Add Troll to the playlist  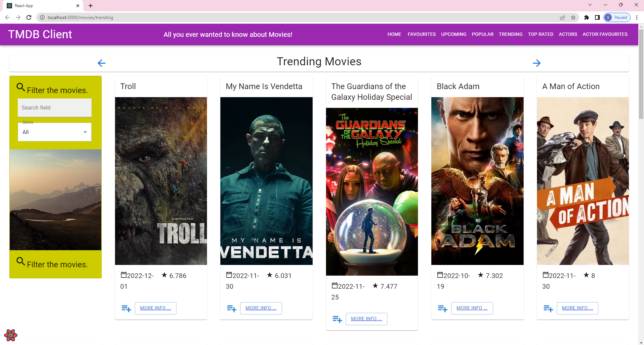(x=126, y=308)
